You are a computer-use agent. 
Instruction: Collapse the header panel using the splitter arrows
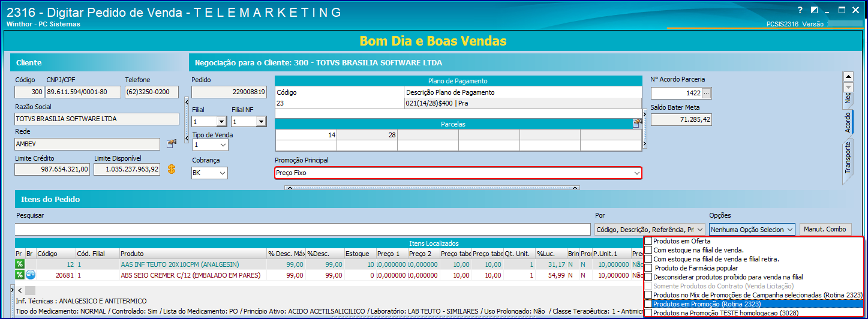click(432, 187)
